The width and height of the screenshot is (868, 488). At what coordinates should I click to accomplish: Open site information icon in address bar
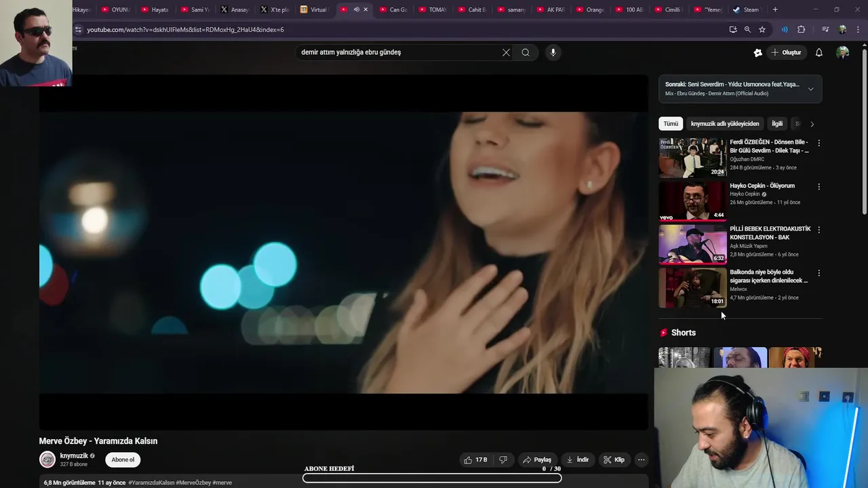point(78,30)
